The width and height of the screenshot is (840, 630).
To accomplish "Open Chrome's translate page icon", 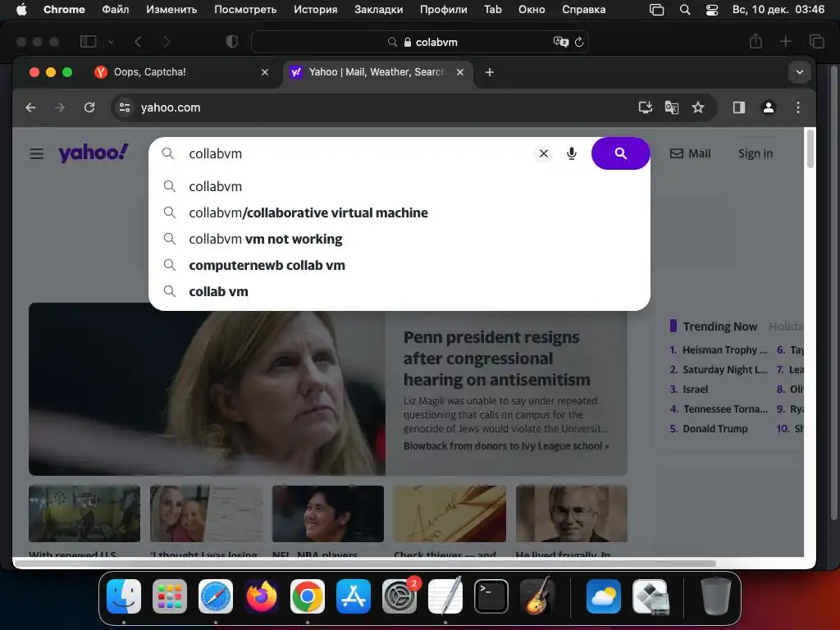I will pyautogui.click(x=671, y=107).
